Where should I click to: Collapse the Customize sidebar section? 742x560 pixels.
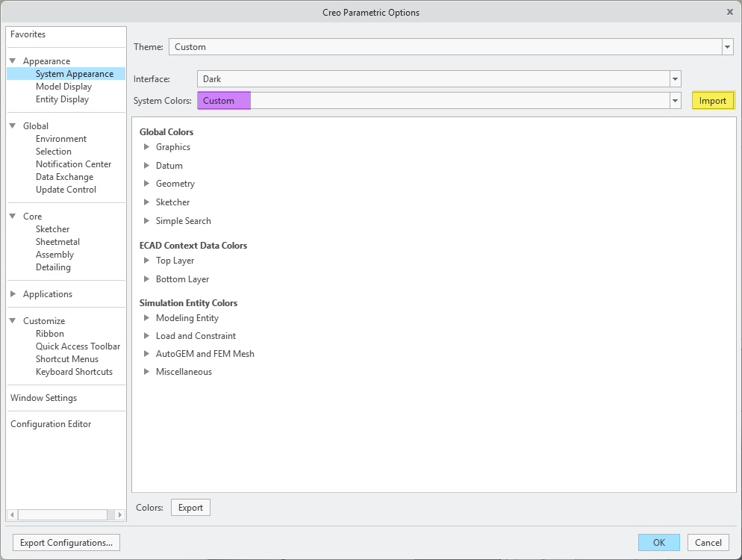12,320
